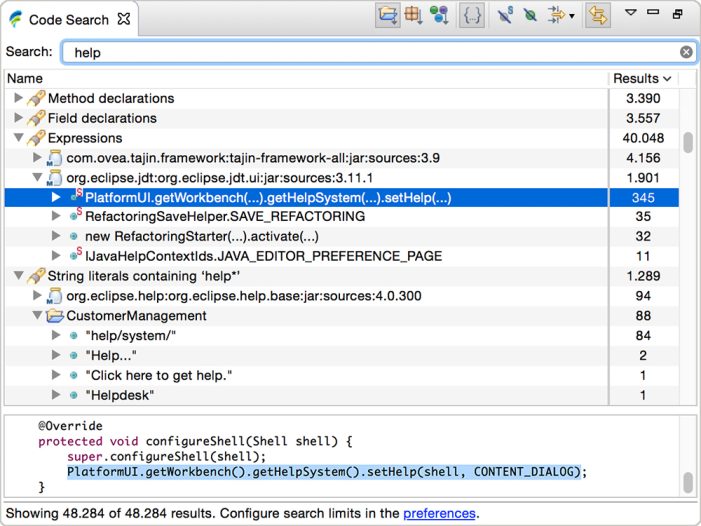Screen dimensions: 701x526
Task: Click the Method declarations category icon
Action: [36, 98]
